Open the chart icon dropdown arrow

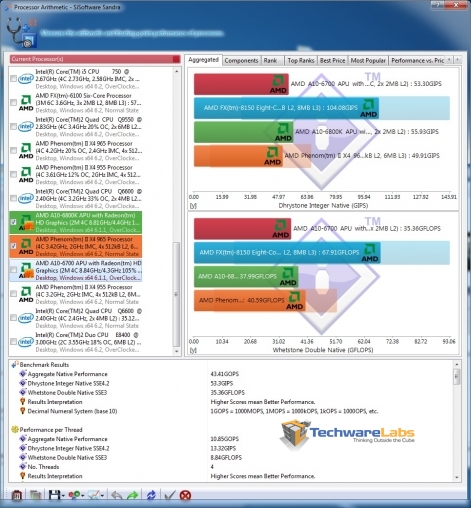click(x=102, y=496)
